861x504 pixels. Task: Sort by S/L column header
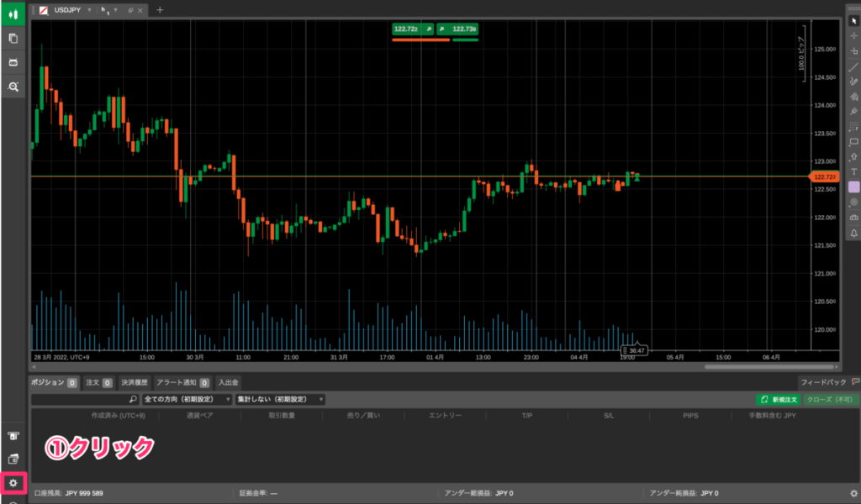609,416
